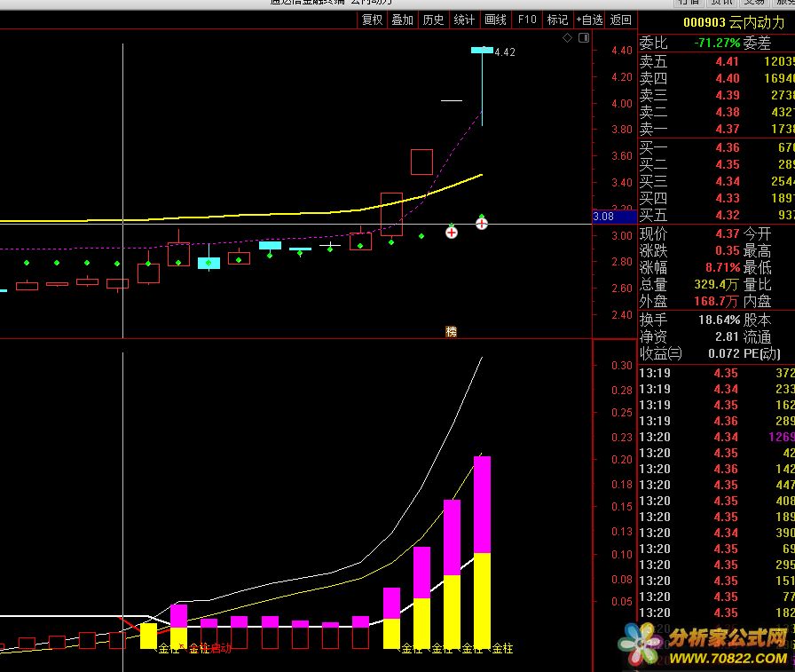Click the left red plus signal marker
Viewport: 795px width, 672px height.
click(x=451, y=232)
